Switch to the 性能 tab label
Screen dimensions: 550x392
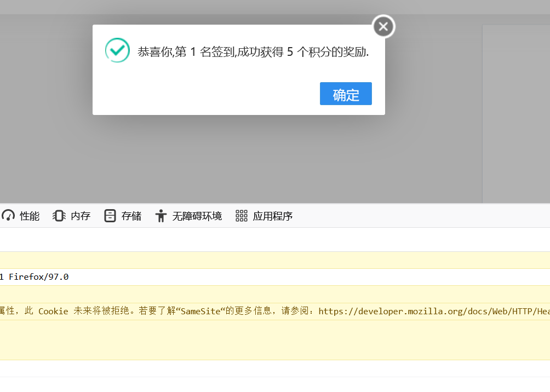30,216
